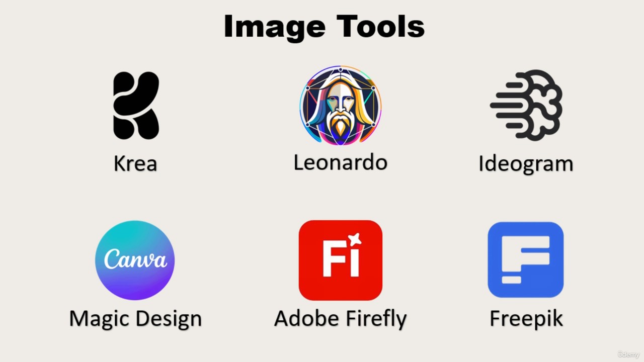This screenshot has width=644, height=362.
Task: Click the beard of the Leonardo logo
Action: tap(341, 124)
